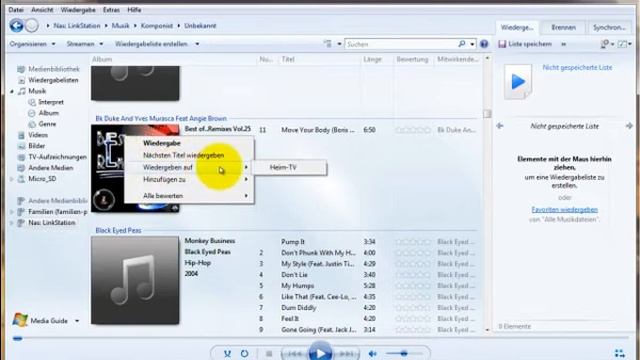640x360 pixels.
Task: Click the Next track button
Action: [x=347, y=354]
